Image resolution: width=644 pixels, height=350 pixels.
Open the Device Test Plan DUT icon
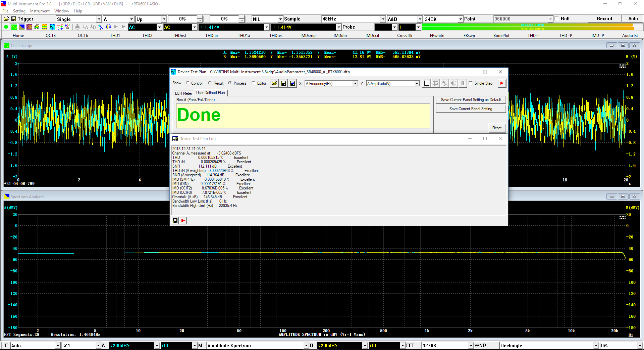tap(52, 27)
